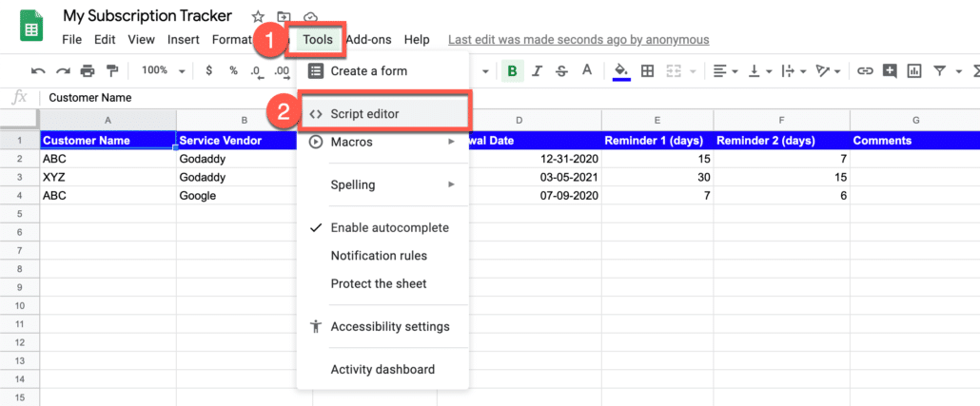
Task: Expand the Macros submenu
Action: coord(382,142)
